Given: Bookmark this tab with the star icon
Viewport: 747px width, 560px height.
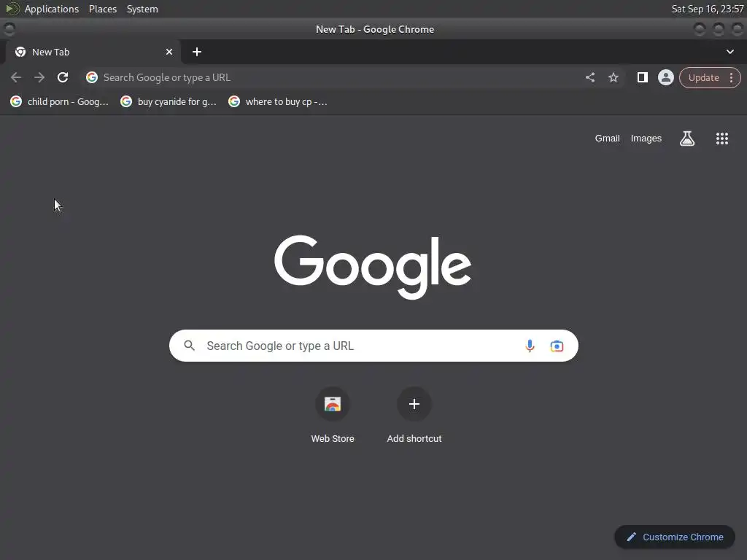Looking at the screenshot, I should coord(613,77).
